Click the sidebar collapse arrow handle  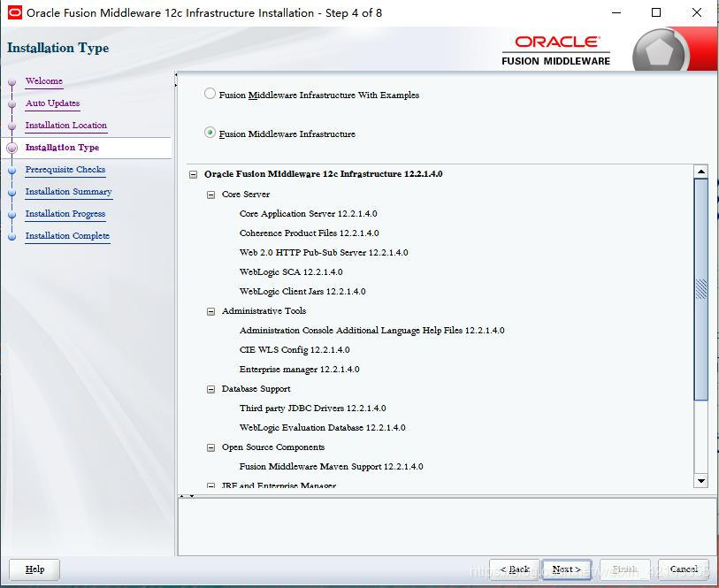[x=176, y=80]
